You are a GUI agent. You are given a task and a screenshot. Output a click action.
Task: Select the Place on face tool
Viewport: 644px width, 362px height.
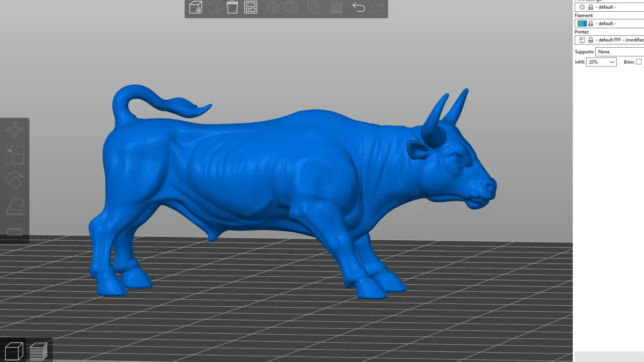(14, 206)
